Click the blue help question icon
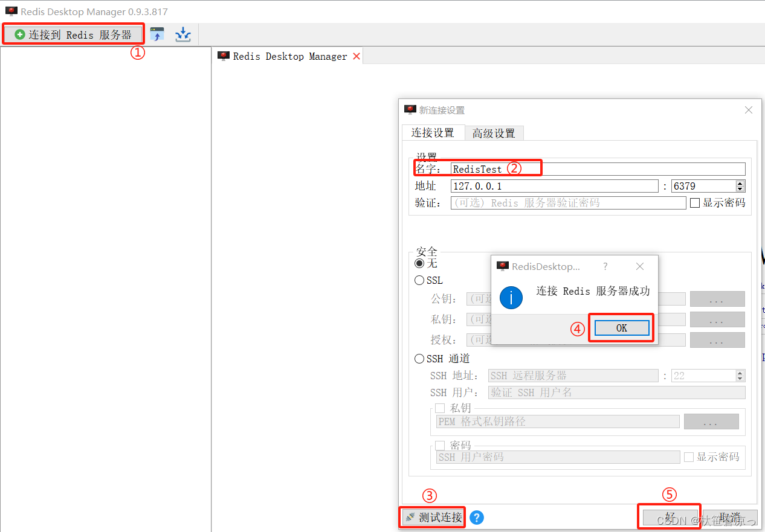Screen dimensions: 765x532 pyautogui.click(x=477, y=518)
